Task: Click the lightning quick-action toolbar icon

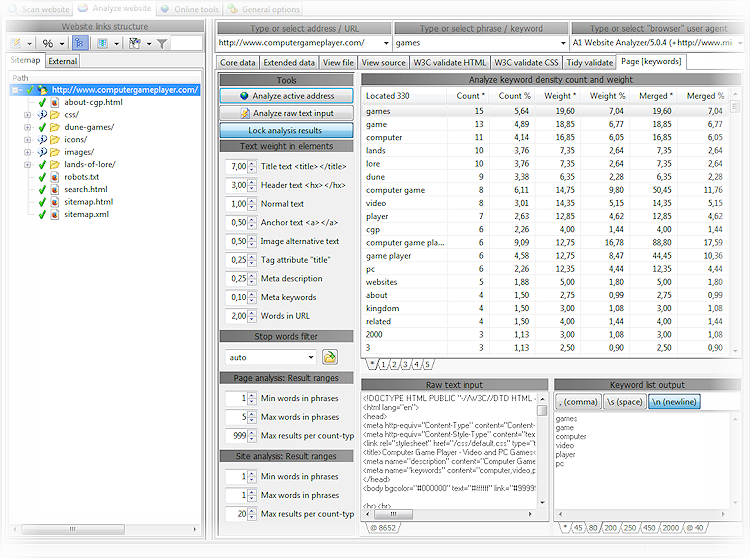Action: pyautogui.click(x=16, y=44)
